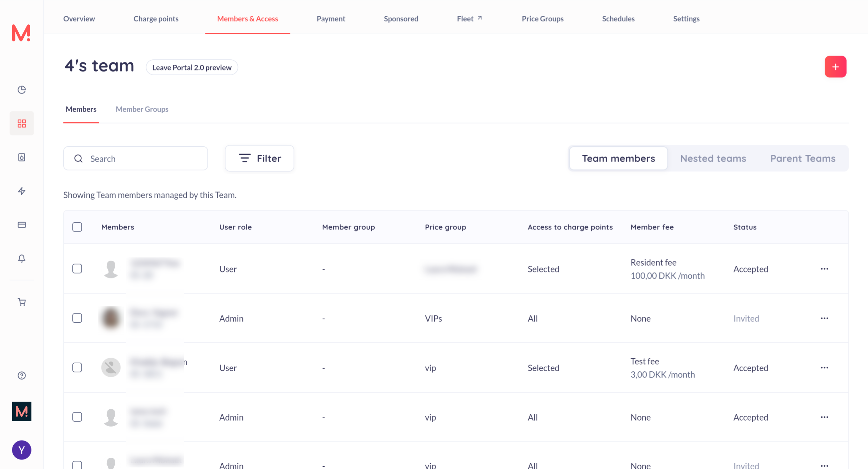Click the lightning bolt sidebar icon
The width and height of the screenshot is (868, 469).
(x=22, y=191)
